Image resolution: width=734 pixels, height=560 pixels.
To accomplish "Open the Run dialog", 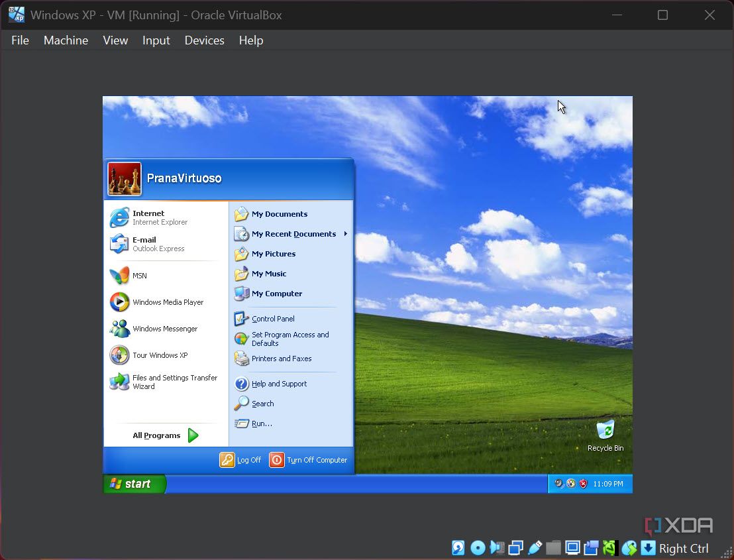I will pyautogui.click(x=261, y=423).
